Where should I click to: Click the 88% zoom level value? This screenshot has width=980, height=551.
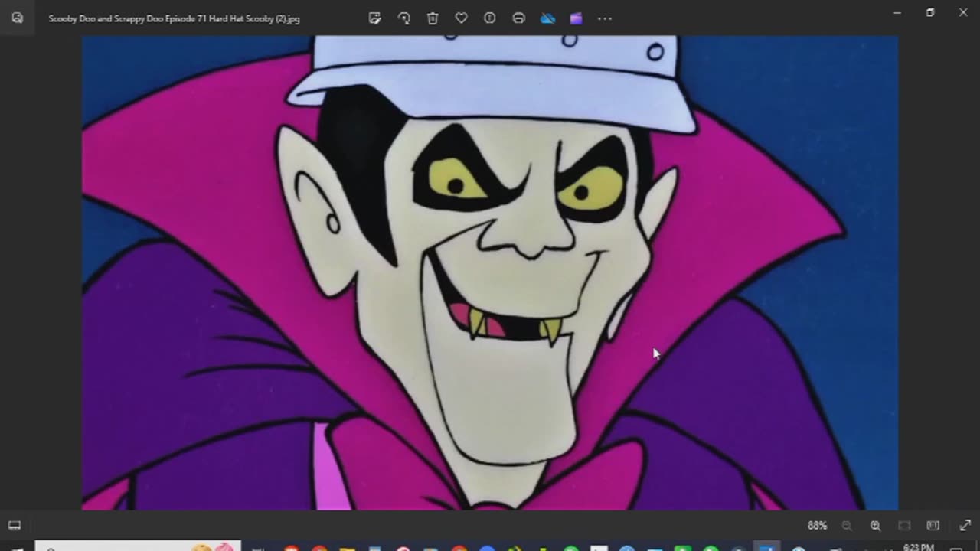pyautogui.click(x=817, y=526)
